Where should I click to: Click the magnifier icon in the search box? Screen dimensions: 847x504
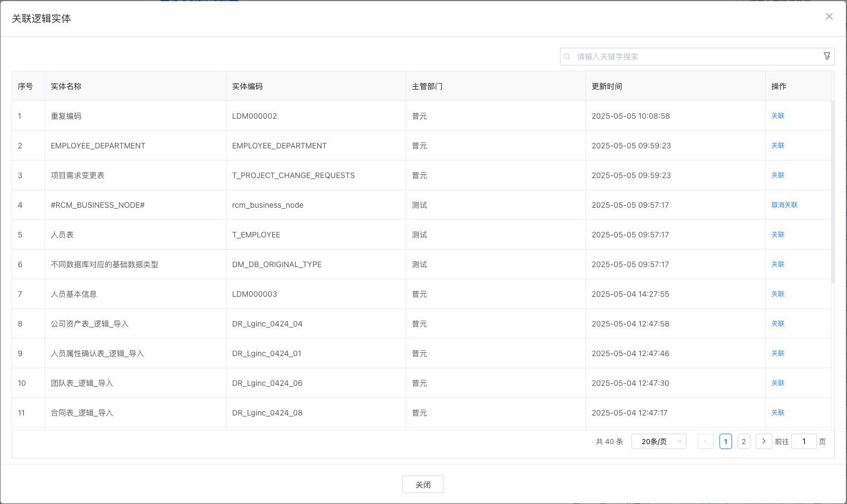pyautogui.click(x=567, y=56)
